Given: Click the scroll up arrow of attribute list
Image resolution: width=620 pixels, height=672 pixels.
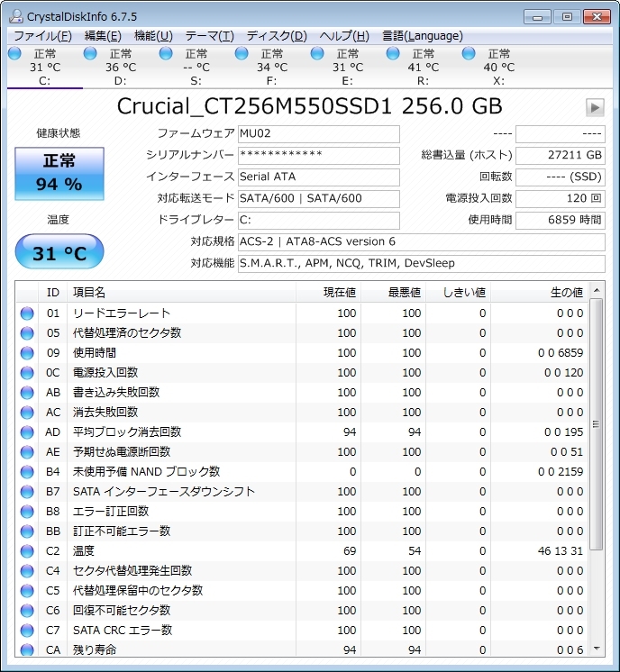Looking at the screenshot, I should [597, 291].
